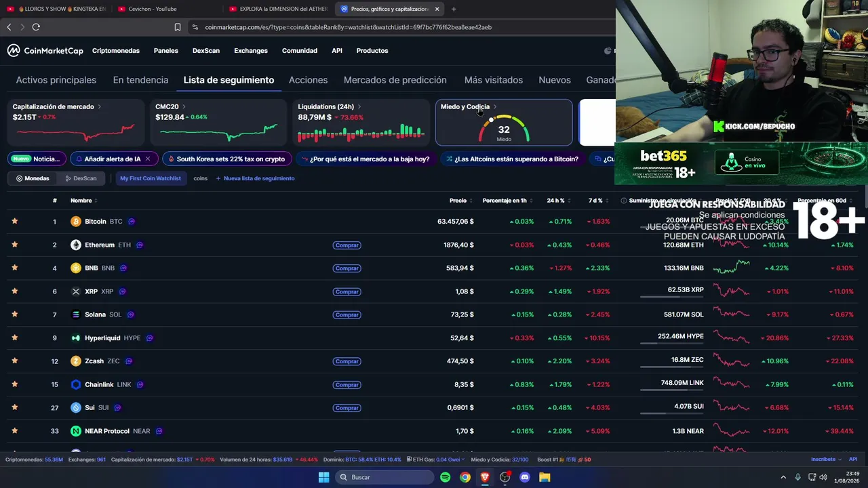This screenshot has height=488, width=868.
Task: Open the NEAR Protocol coin logo
Action: [x=76, y=431]
